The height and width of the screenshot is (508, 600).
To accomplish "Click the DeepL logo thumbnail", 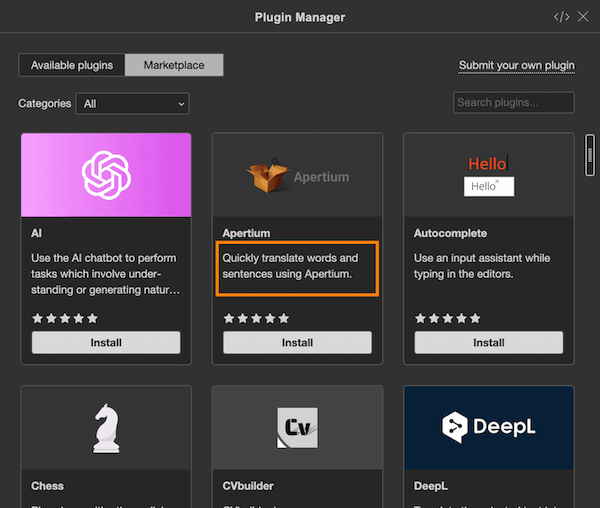I will coord(489,428).
